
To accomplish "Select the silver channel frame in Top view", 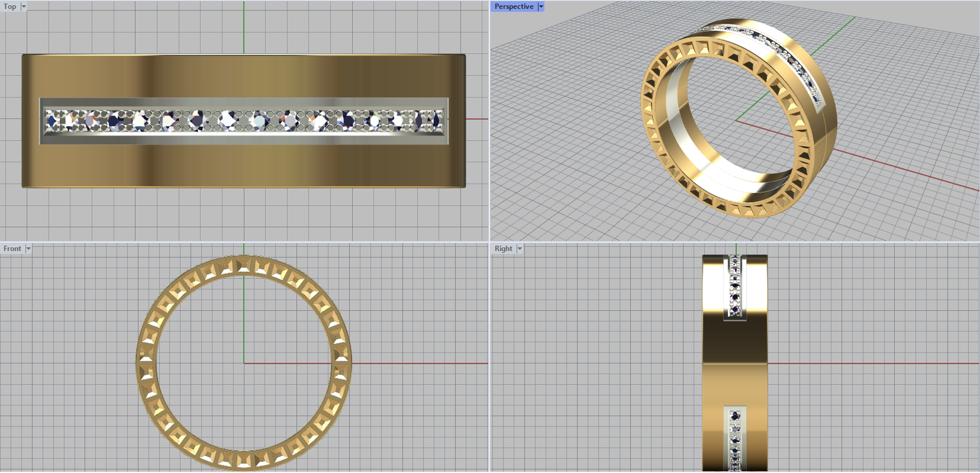I will [x=244, y=140].
